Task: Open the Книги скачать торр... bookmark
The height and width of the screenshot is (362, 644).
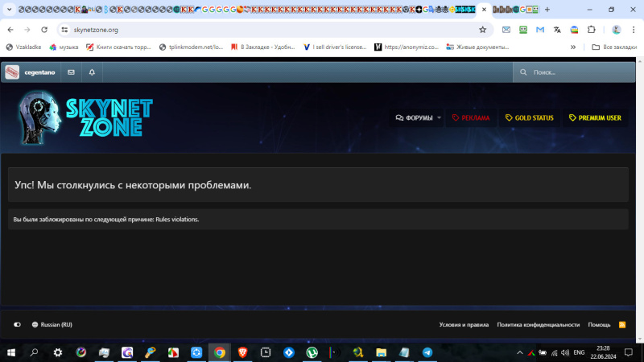Action: tap(118, 47)
